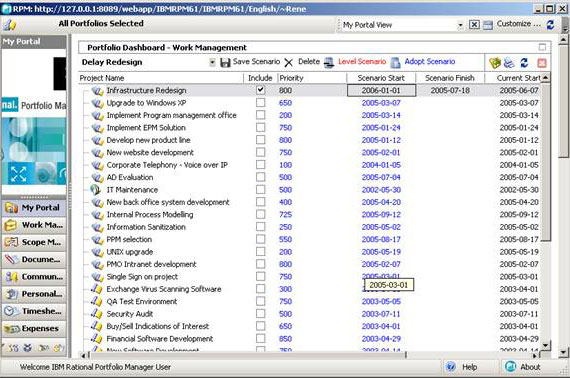Click current start 2005-06-07 cell
Image resolution: width=570 pixels, height=378 pixels.
tap(519, 91)
